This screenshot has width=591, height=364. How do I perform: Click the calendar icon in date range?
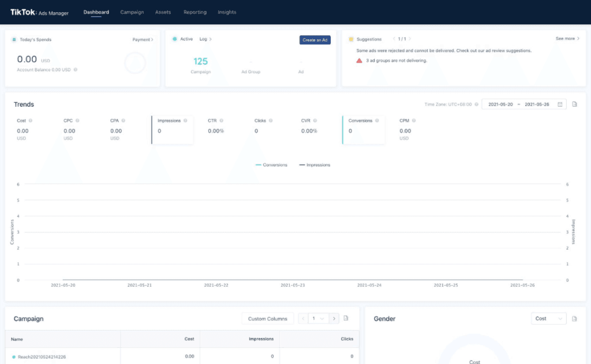pos(560,104)
